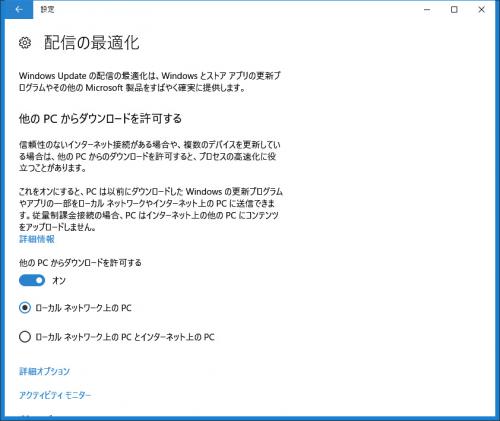The height and width of the screenshot is (421, 500).
Task: Open the 詳細情報 link
Action: click(x=37, y=239)
